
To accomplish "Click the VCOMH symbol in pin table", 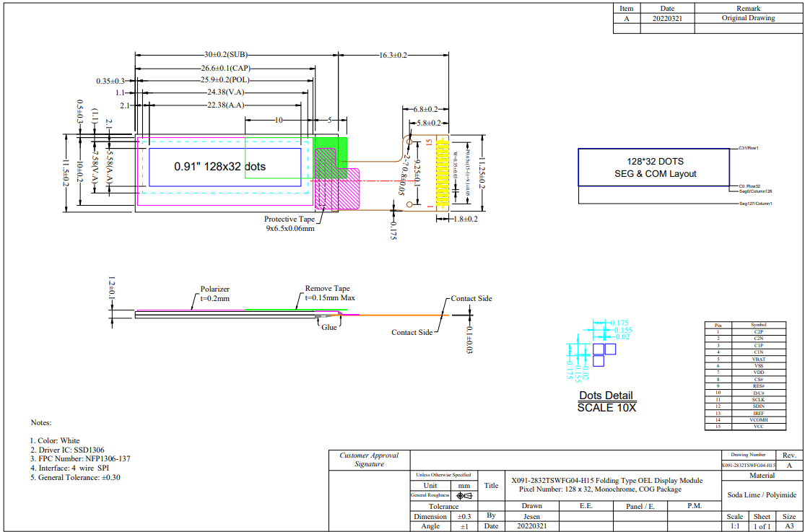I will pos(758,419).
